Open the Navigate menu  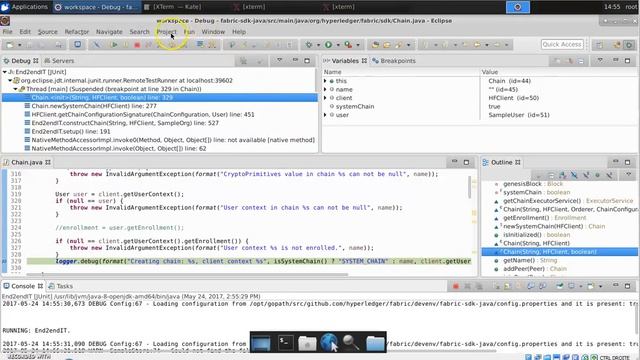click(x=109, y=32)
